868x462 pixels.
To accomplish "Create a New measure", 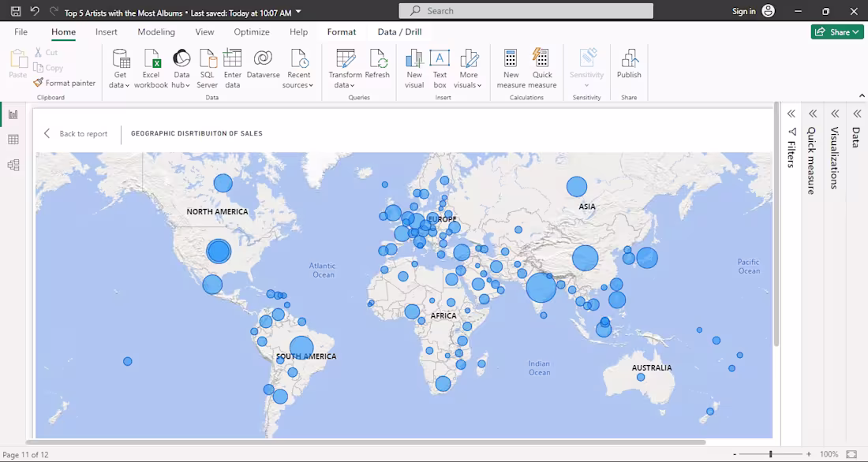I will coord(511,67).
